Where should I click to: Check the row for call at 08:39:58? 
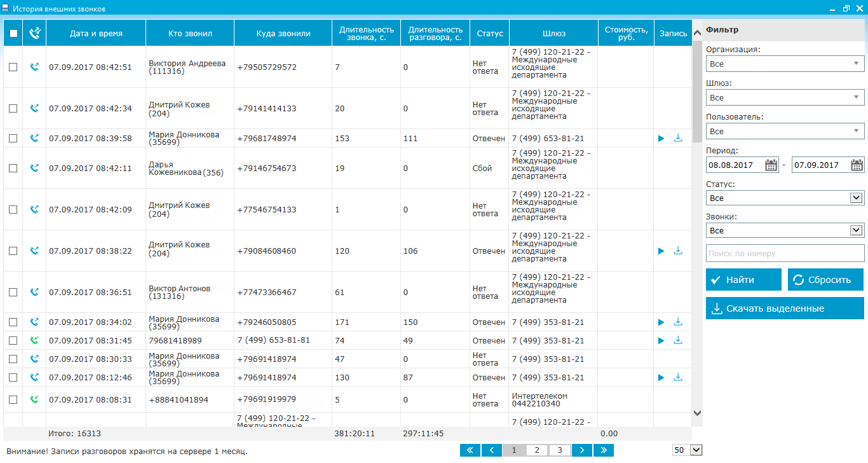13,138
